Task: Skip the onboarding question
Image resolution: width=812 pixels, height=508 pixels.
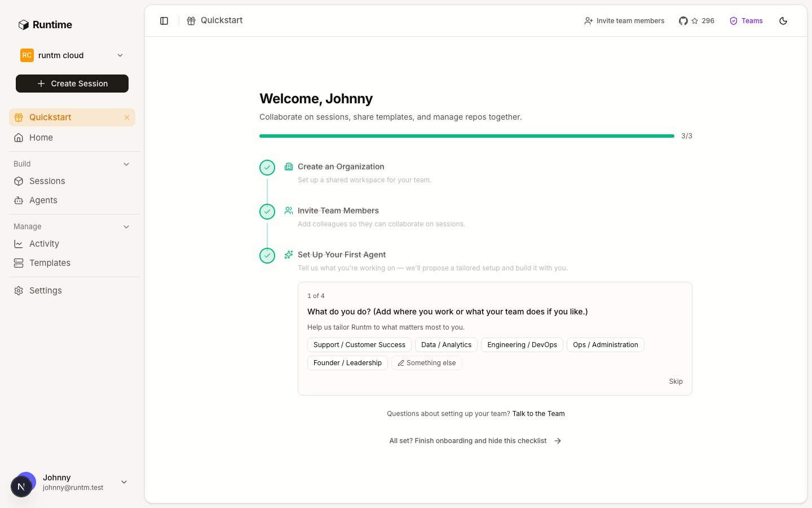Action: pos(676,382)
